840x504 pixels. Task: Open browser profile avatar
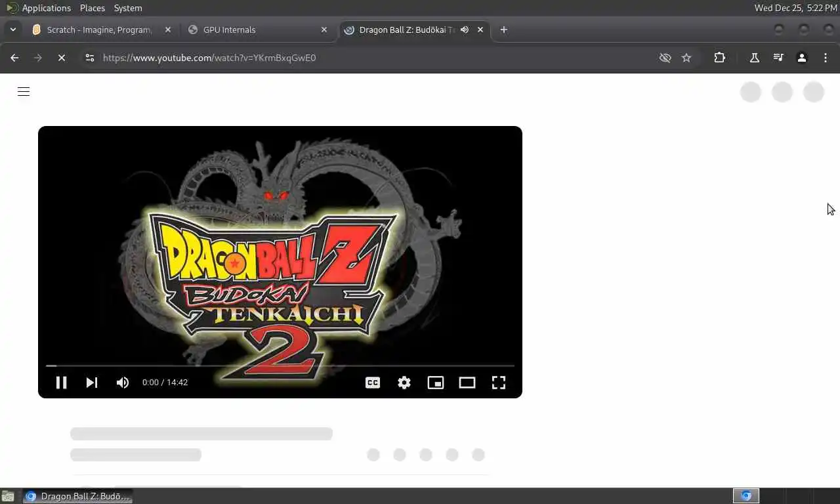tap(802, 58)
